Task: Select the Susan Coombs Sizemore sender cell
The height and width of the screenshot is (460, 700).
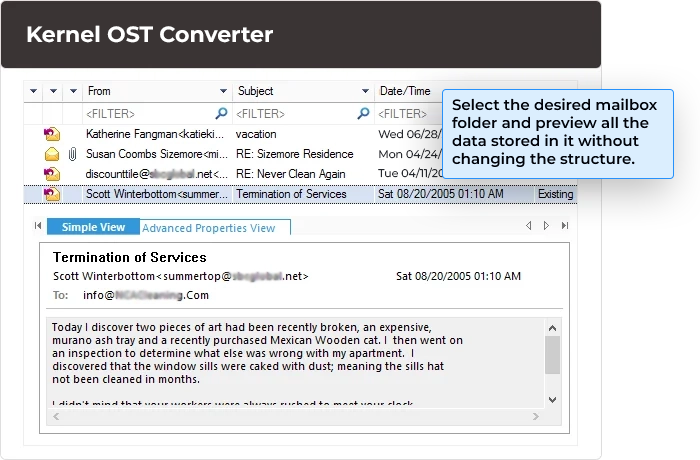Action: pos(157,154)
